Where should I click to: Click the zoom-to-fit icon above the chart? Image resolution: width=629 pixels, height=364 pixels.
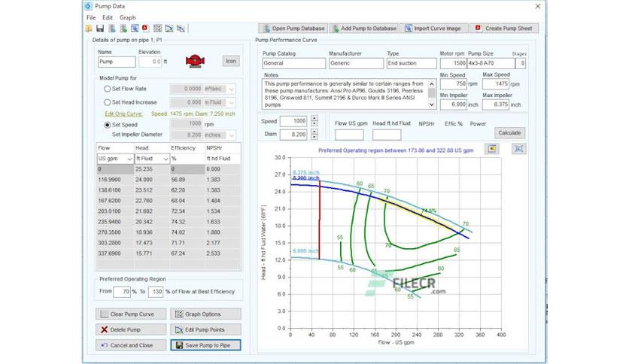518,149
